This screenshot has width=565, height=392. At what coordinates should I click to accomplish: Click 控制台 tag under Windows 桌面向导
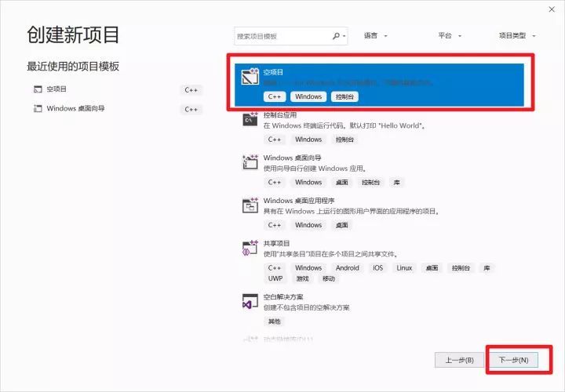(x=370, y=183)
